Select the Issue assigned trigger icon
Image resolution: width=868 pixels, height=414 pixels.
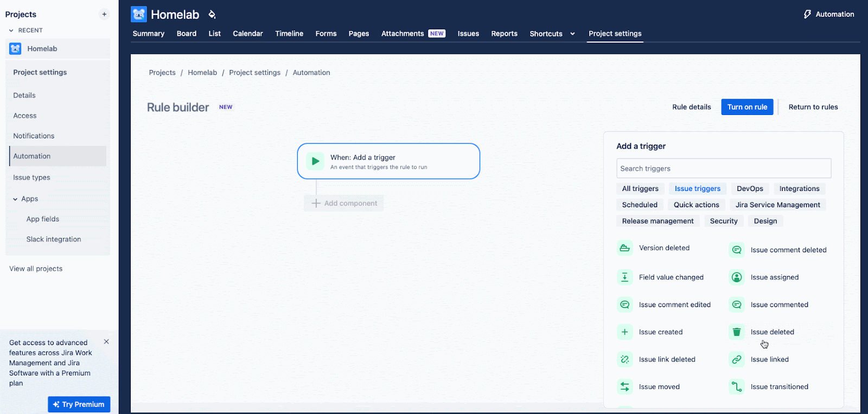737,277
